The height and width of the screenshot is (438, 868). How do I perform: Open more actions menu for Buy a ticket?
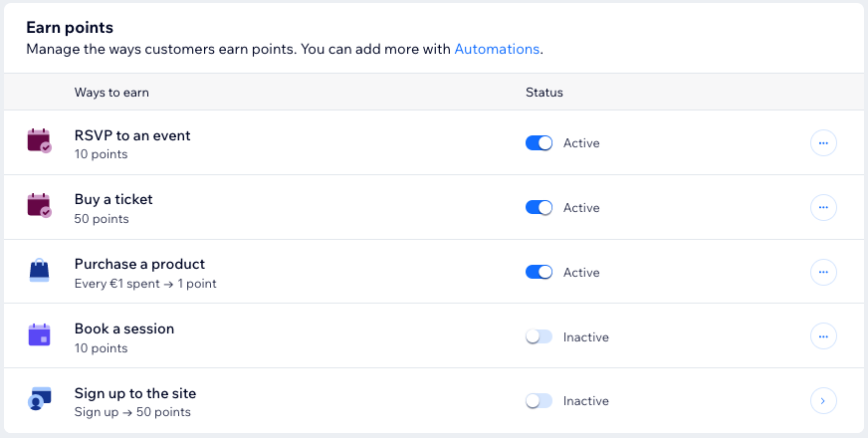[x=823, y=207]
